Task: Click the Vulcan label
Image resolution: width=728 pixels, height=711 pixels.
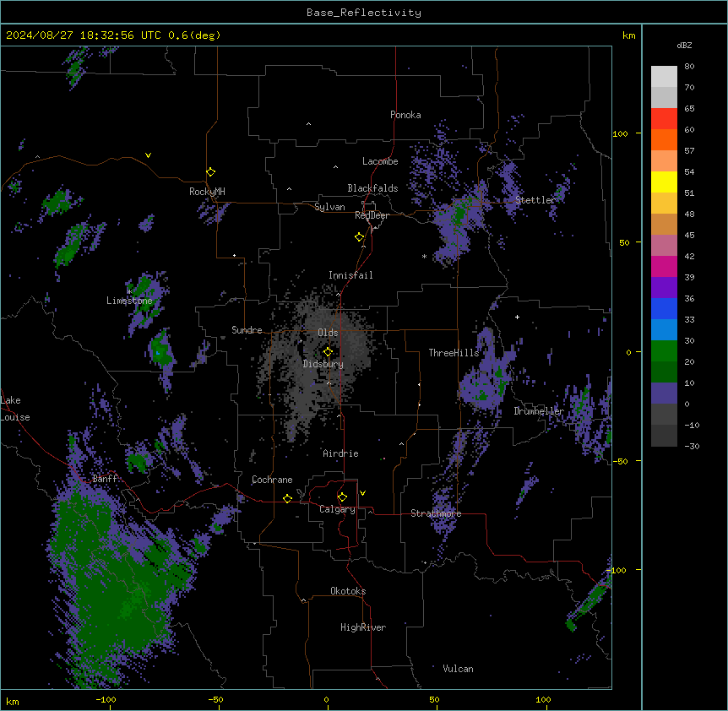Action: 458,669
